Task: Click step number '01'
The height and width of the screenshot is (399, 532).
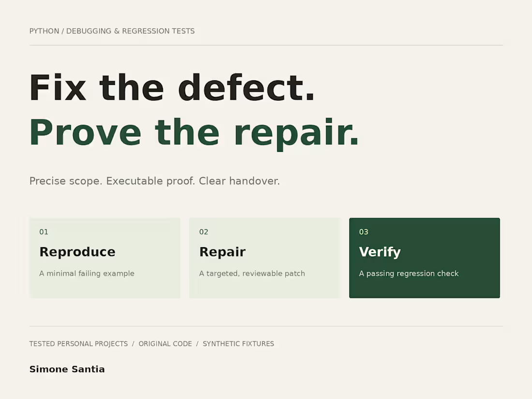Action: (x=44, y=232)
